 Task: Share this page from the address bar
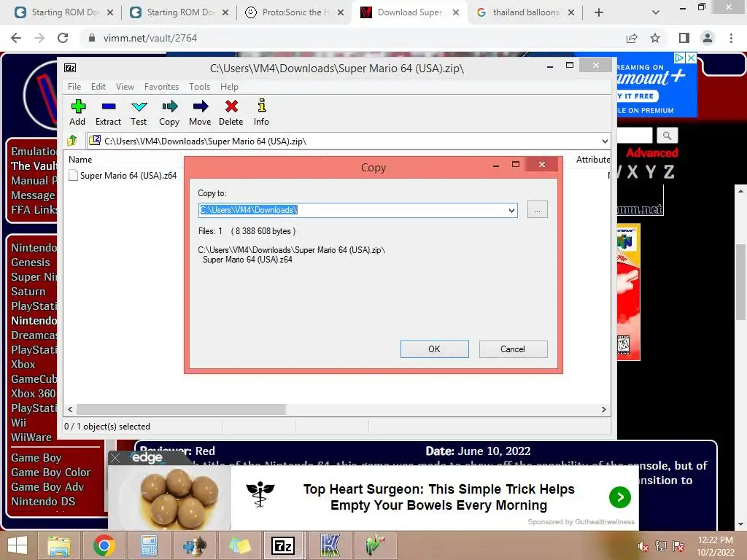(632, 38)
